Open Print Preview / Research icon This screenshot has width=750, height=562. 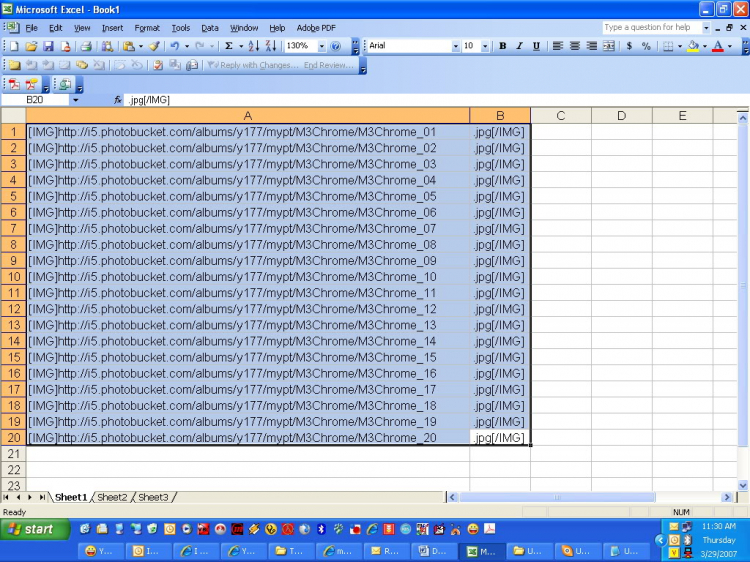(x=107, y=46)
